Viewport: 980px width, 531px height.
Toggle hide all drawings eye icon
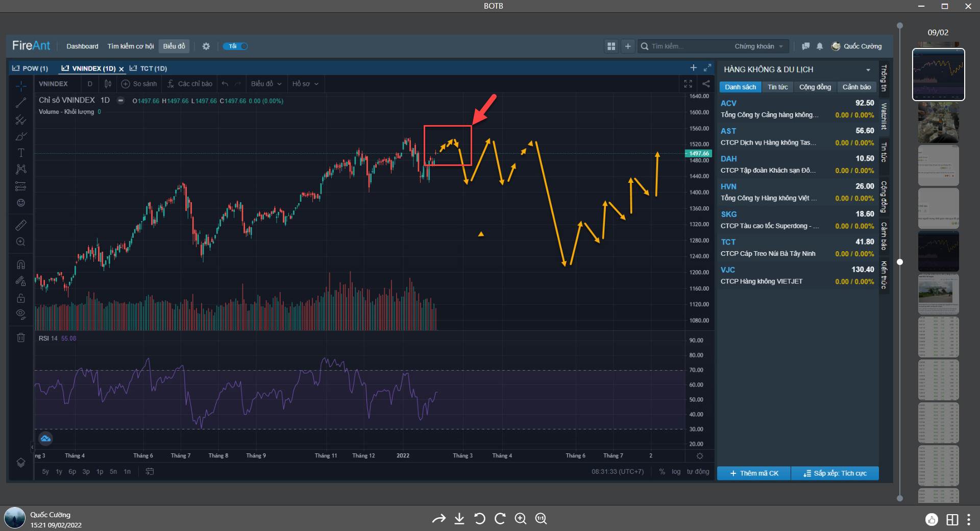(20, 314)
